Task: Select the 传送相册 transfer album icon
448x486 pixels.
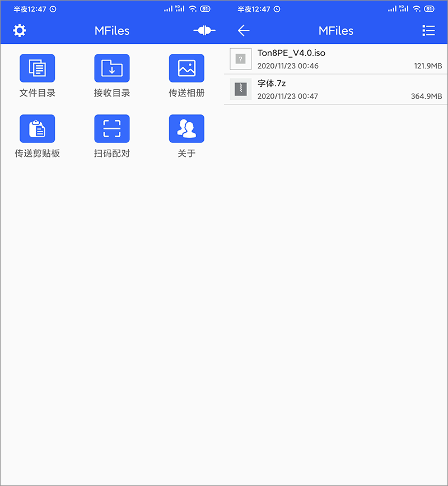Action: tap(186, 67)
